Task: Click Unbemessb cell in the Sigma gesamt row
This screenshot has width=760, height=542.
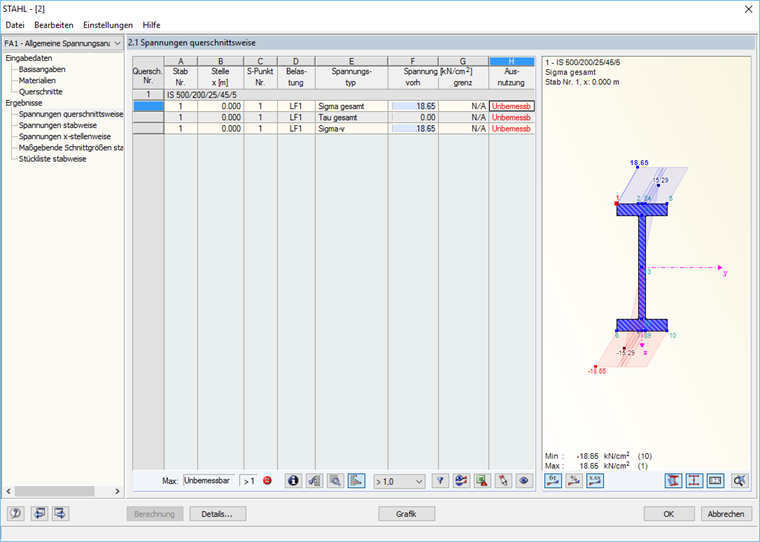Action: pos(511,106)
